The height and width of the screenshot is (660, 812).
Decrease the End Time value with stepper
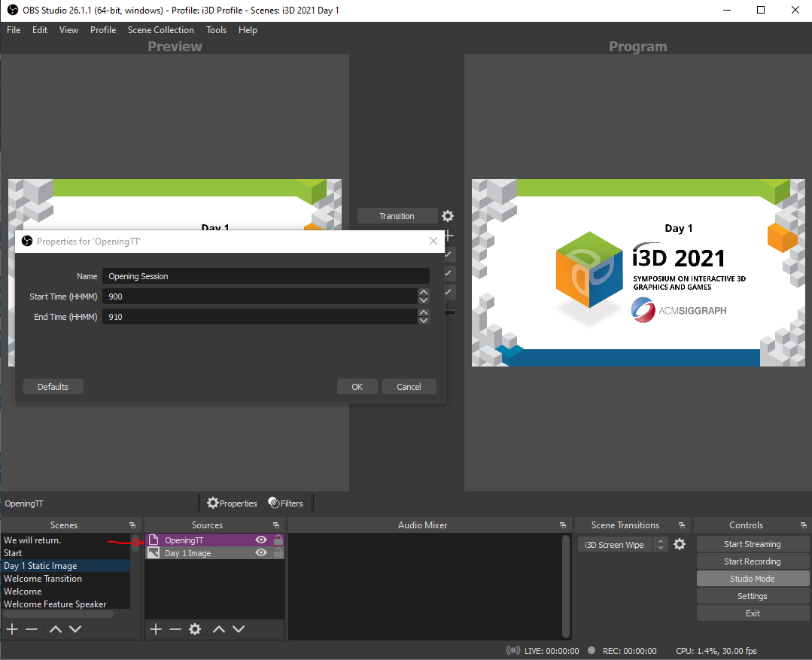[423, 321]
